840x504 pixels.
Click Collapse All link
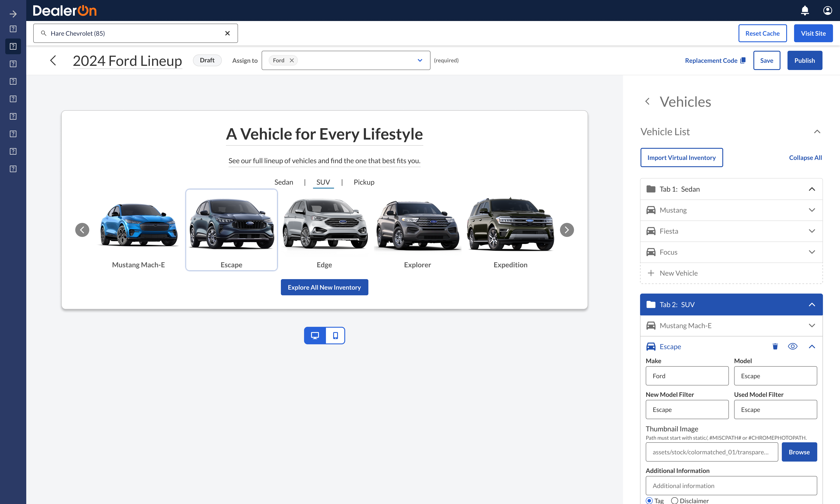pos(805,157)
